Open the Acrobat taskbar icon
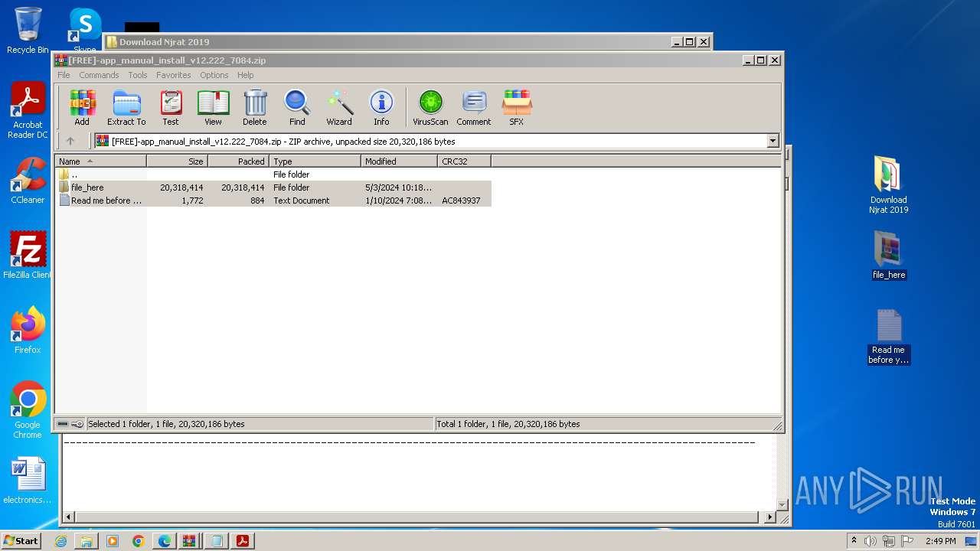Screen dimensions: 980x551 pos(243,541)
